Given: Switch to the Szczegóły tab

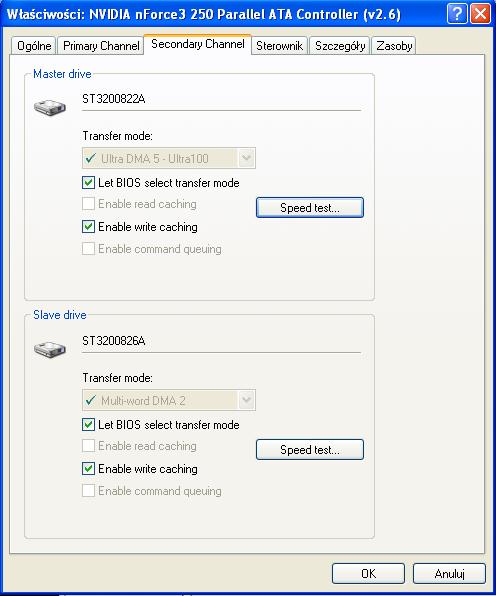Looking at the screenshot, I should 340,46.
